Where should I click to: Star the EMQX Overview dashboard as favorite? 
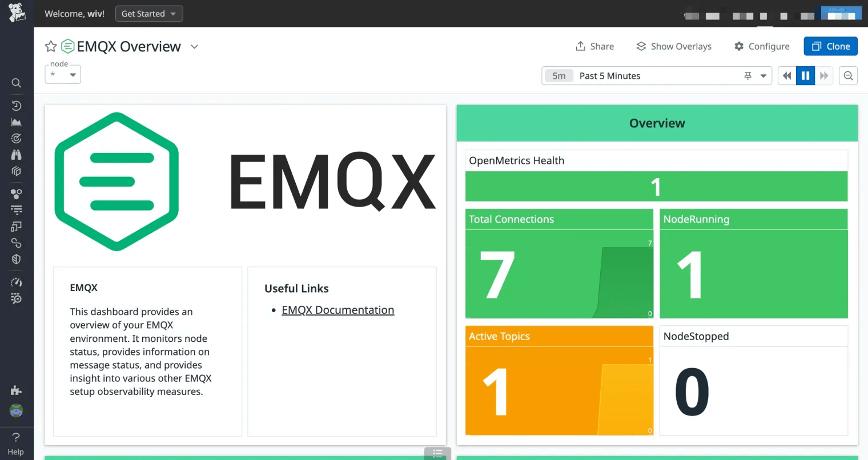click(50, 46)
